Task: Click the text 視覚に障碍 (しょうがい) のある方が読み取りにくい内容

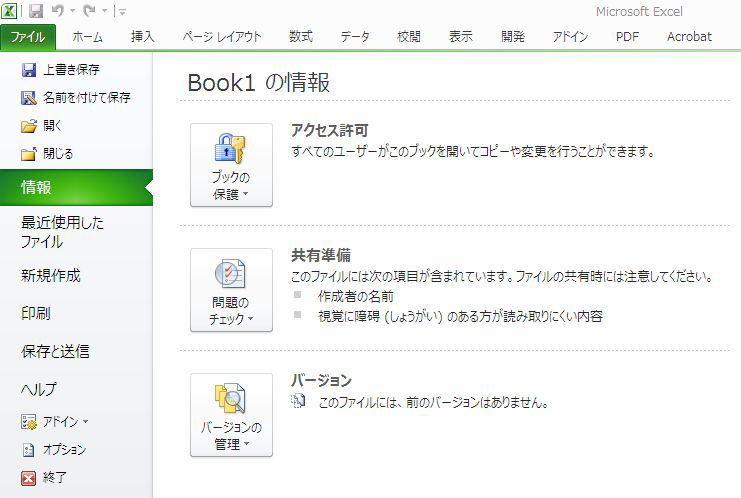Action: point(460,316)
